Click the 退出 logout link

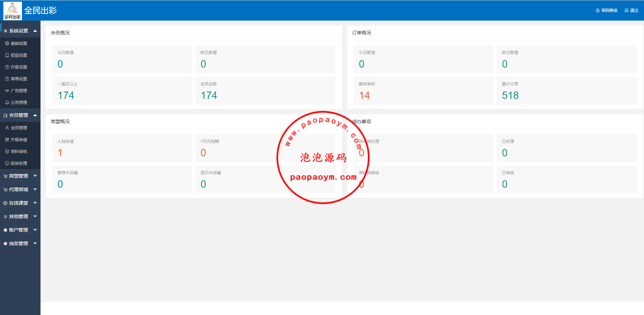tap(634, 10)
